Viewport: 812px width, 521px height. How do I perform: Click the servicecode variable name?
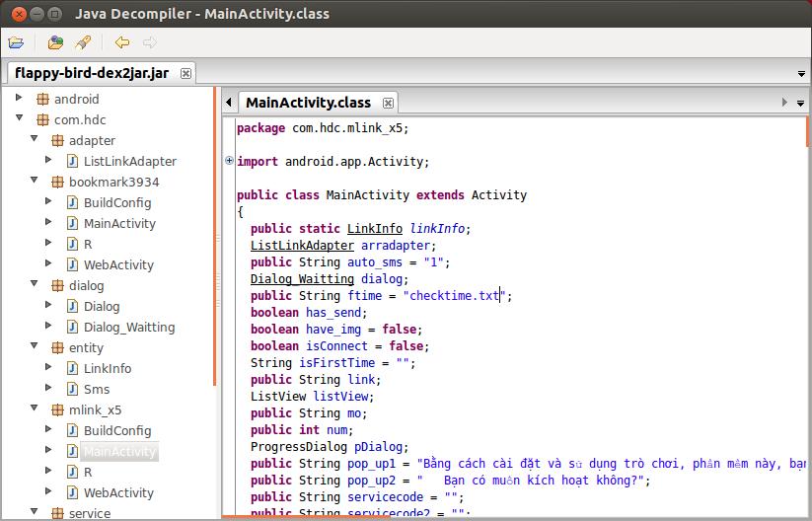click(x=386, y=496)
